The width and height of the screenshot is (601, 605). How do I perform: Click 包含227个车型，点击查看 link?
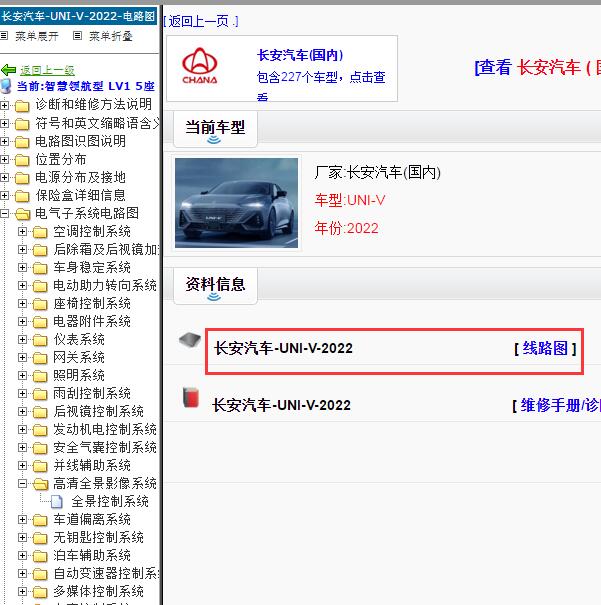pos(321,87)
